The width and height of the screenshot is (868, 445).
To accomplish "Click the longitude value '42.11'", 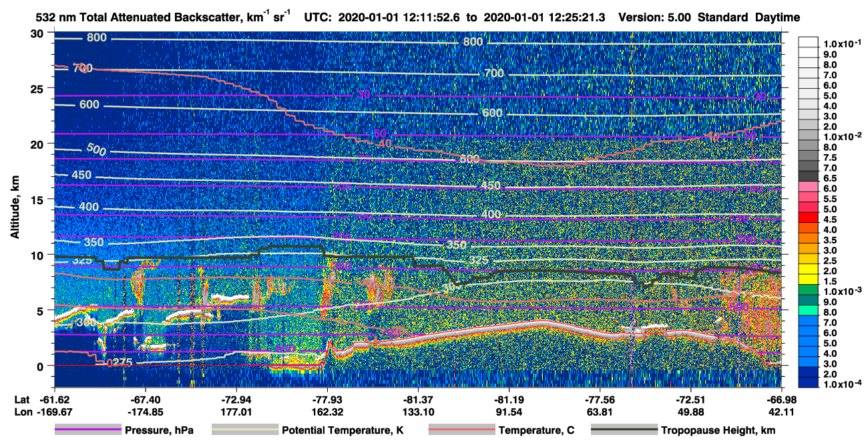I will point(782,412).
